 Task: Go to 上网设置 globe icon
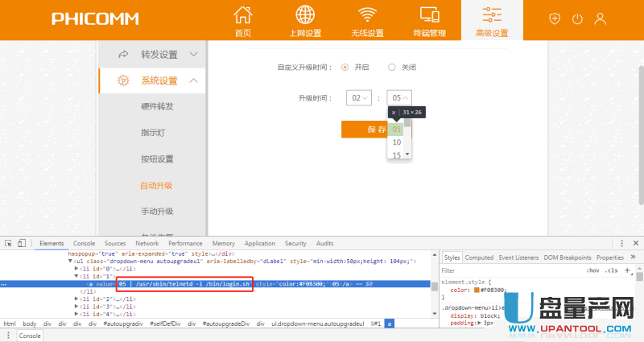(305, 22)
